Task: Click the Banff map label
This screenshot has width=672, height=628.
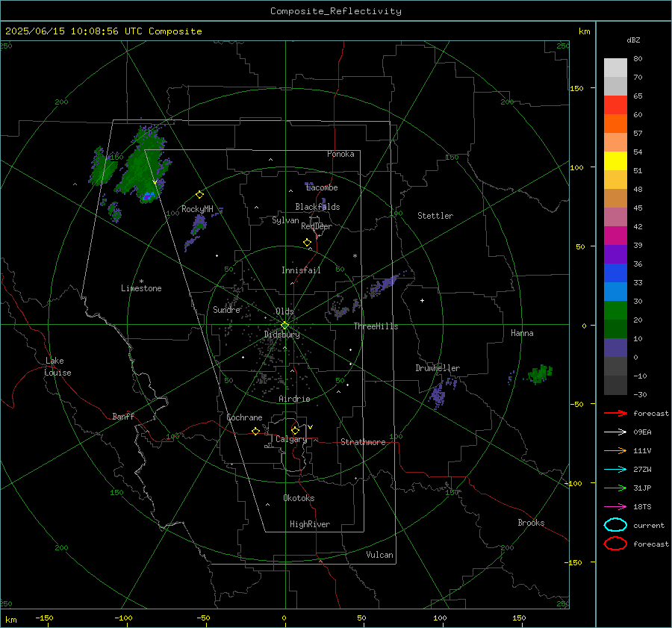Action: (123, 416)
